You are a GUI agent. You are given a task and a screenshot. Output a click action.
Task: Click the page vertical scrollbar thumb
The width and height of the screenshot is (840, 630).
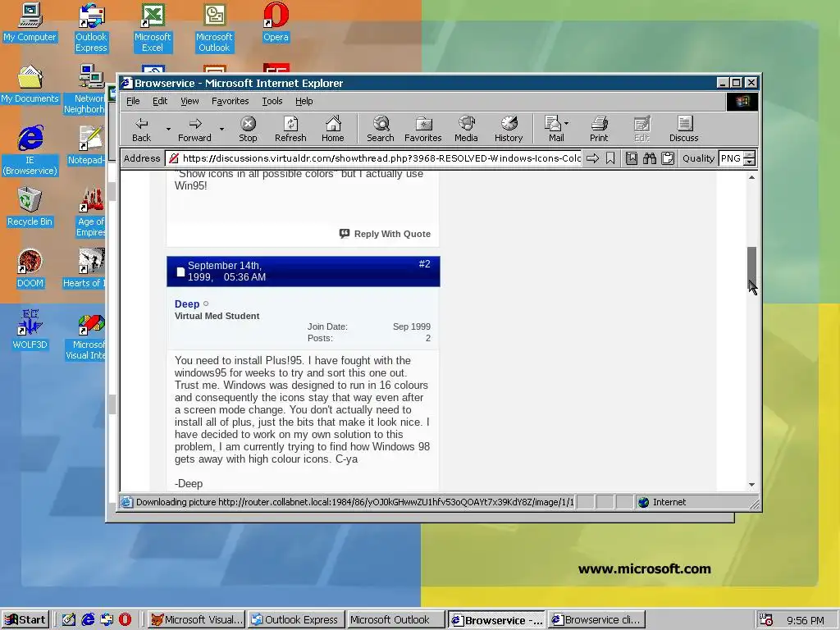tap(751, 268)
